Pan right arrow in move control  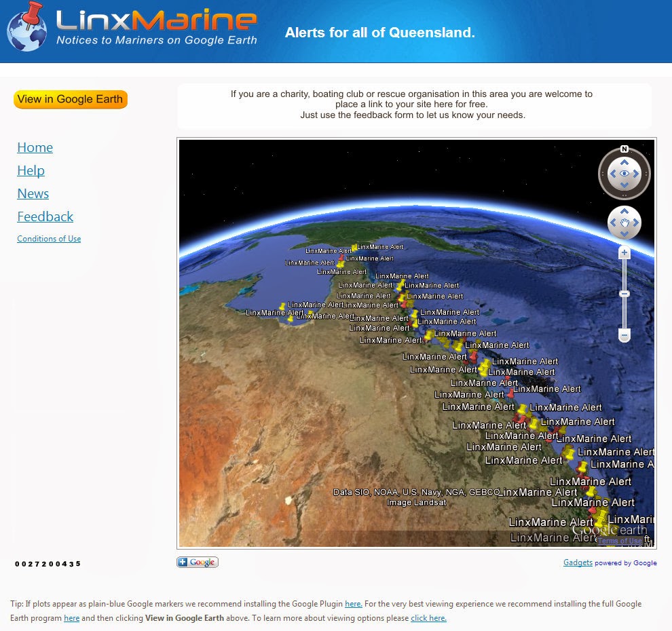pos(635,223)
